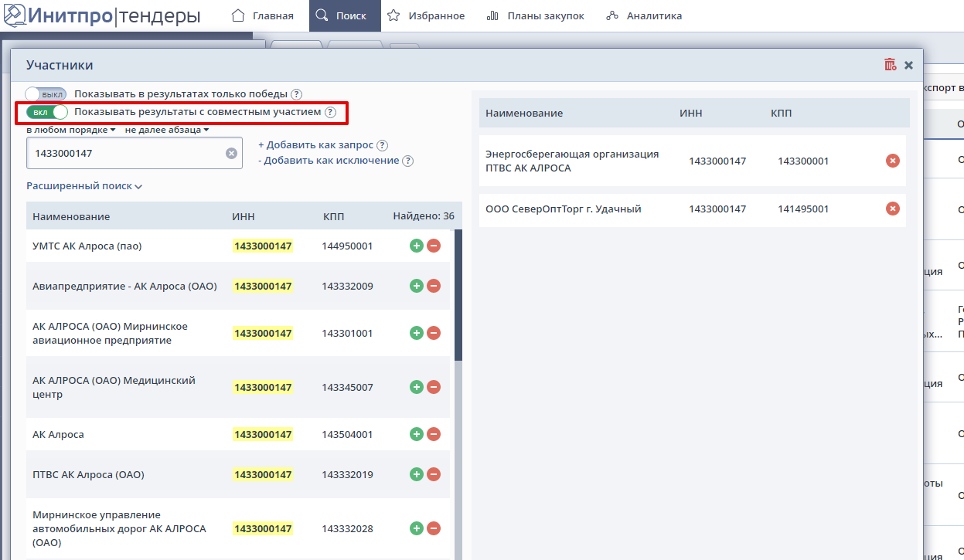The height and width of the screenshot is (560, 964).
Task: Click КПП header in selected participants table
Action: pos(782,113)
